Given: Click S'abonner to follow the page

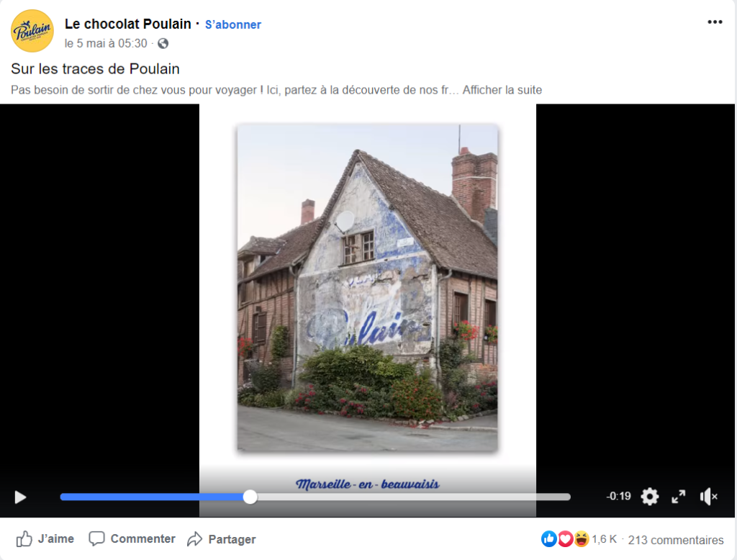Looking at the screenshot, I should (232, 24).
